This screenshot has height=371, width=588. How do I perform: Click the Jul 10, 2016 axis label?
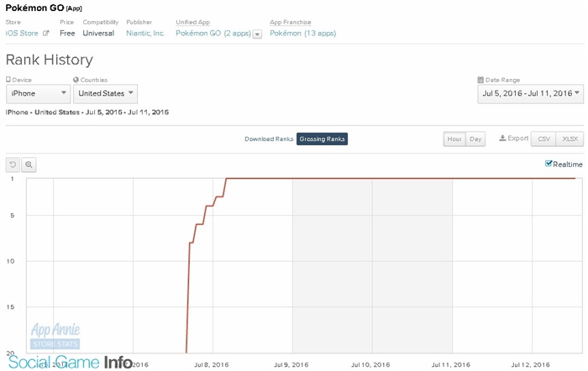[x=370, y=364]
